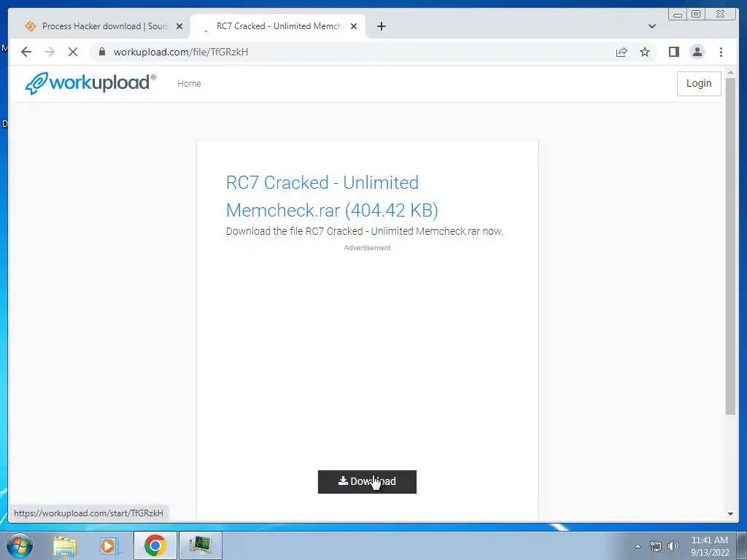Minimize the Chrome window
This screenshot has width=747, height=560.
point(678,14)
